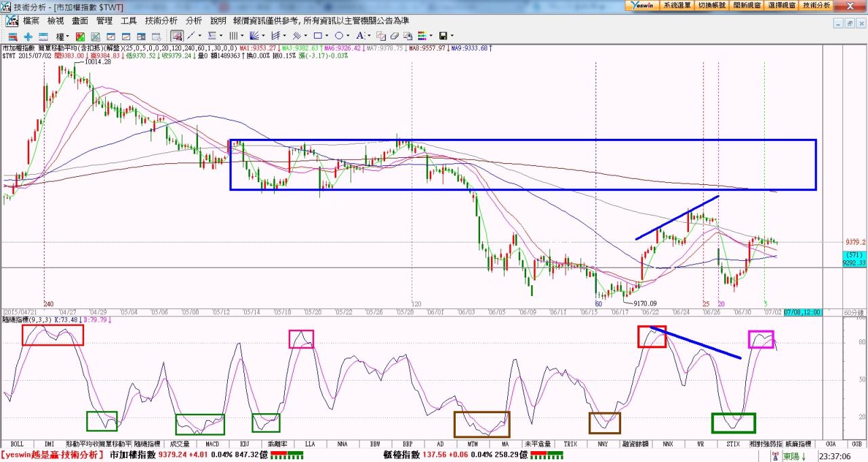Click the floppy disk save icon

point(443,36)
